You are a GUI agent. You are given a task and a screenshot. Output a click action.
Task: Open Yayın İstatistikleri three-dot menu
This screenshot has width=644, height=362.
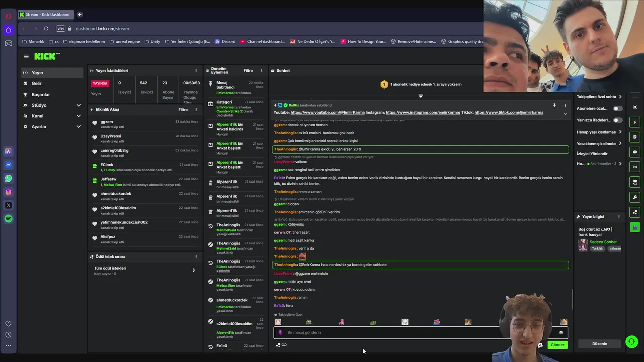(x=196, y=71)
